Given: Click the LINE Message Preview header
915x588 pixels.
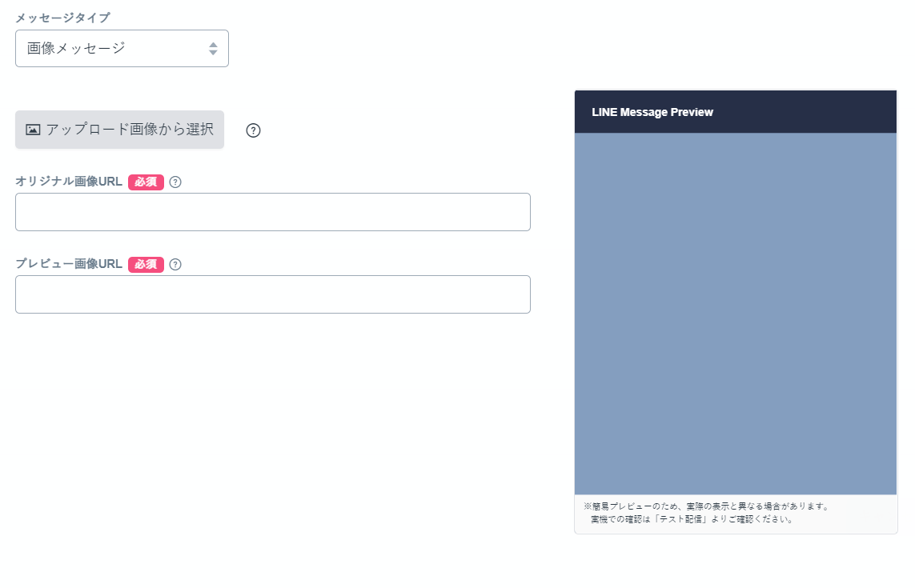Looking at the screenshot, I should (x=735, y=112).
